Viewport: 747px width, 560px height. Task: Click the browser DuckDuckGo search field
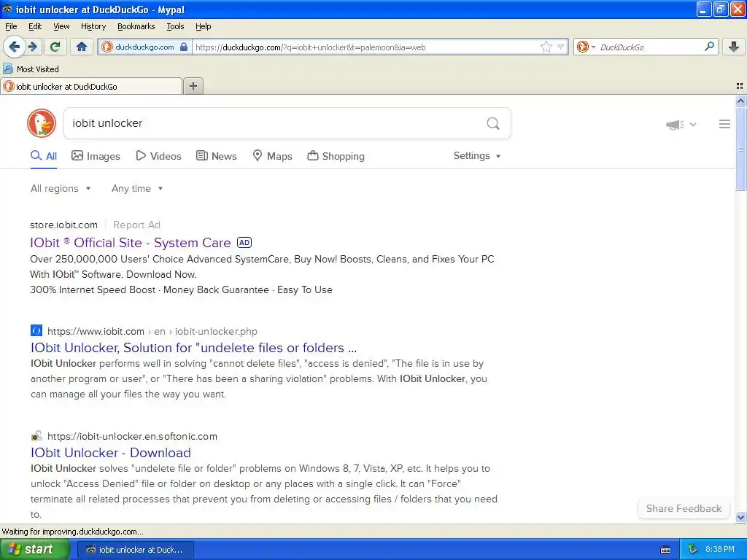[650, 47]
